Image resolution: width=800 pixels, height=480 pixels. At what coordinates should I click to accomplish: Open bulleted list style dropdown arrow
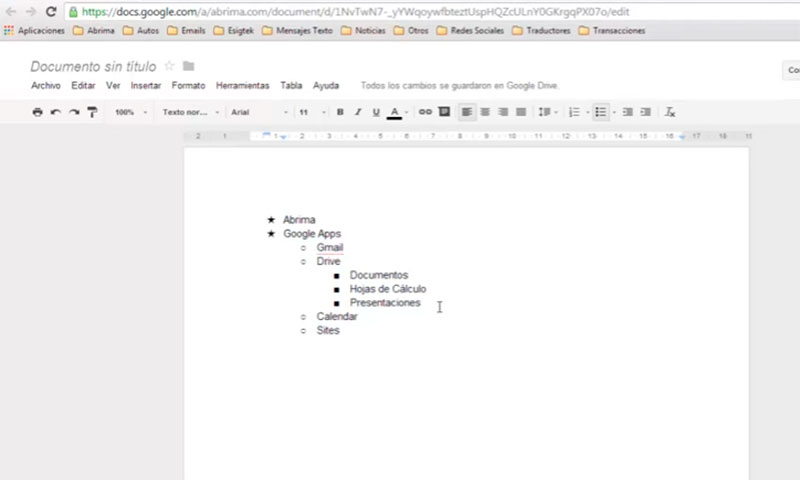tap(614, 112)
